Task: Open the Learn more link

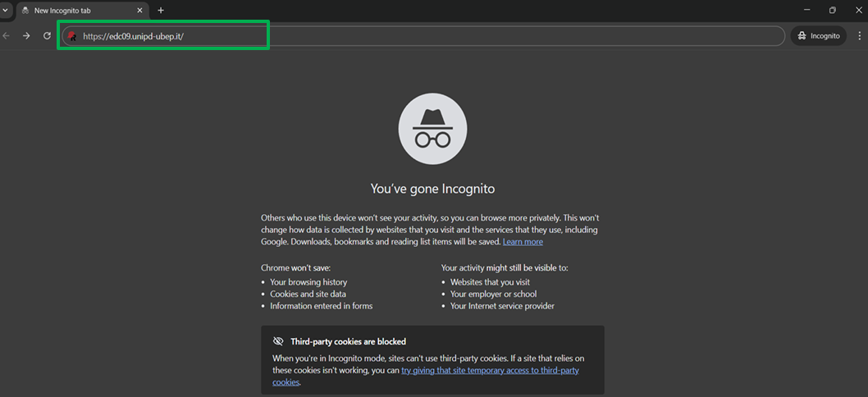Action: (523, 242)
